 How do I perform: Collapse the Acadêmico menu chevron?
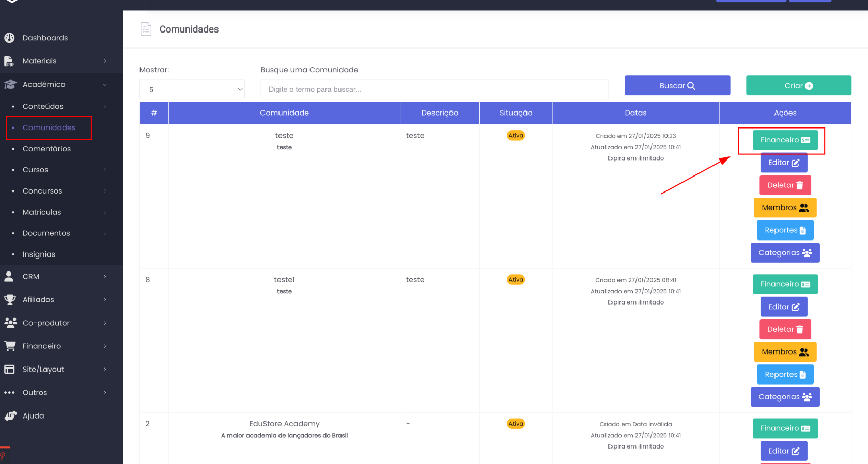click(105, 85)
